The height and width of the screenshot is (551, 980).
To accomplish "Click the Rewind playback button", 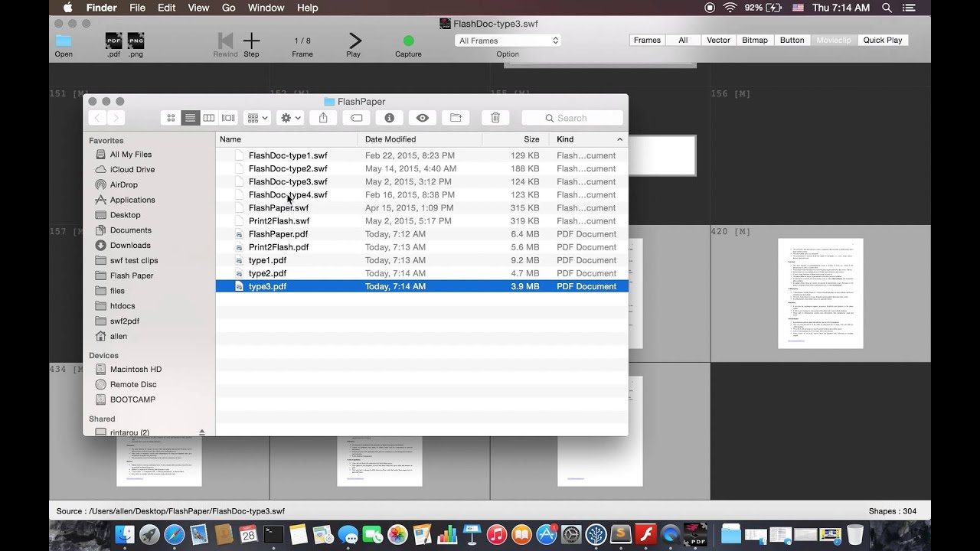I will (225, 41).
